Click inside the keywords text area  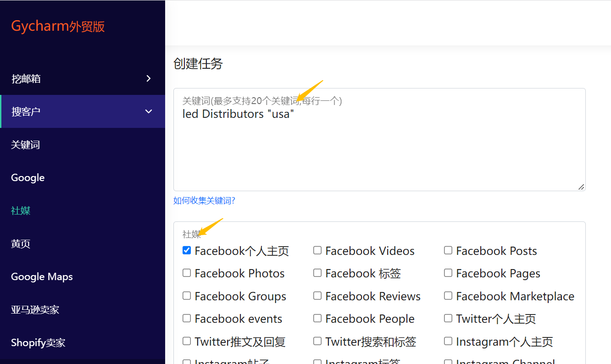[379, 139]
